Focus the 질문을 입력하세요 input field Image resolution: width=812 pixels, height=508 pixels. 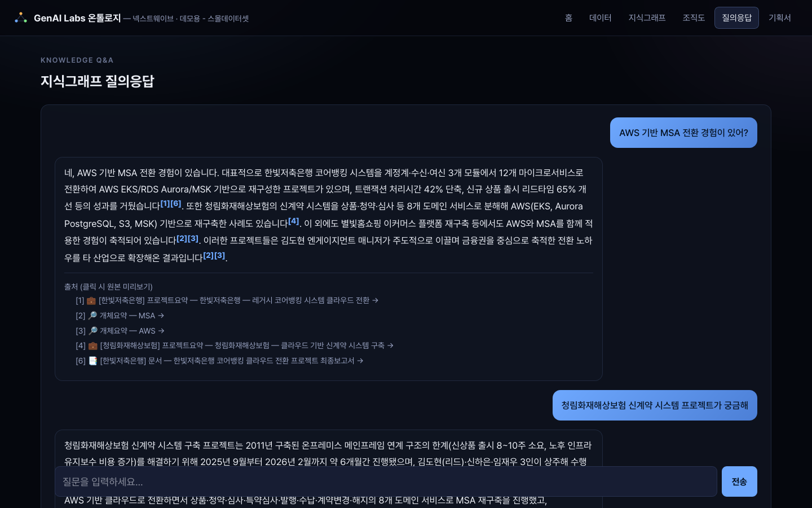pos(386,481)
